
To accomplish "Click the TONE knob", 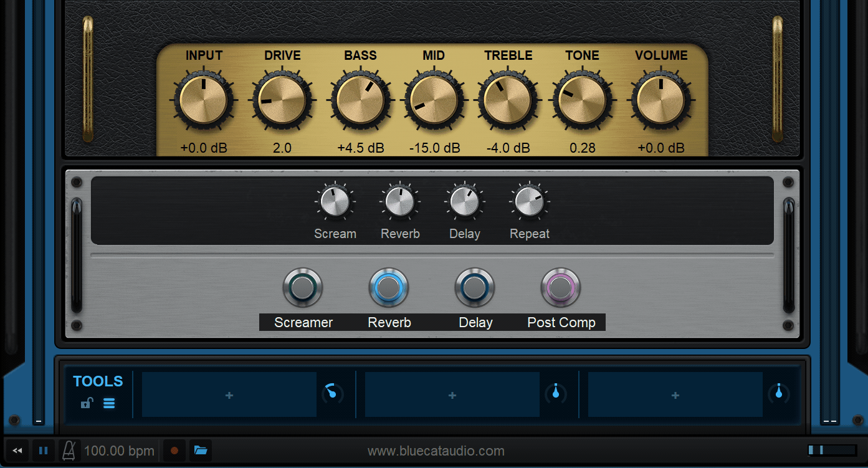I will 582,100.
